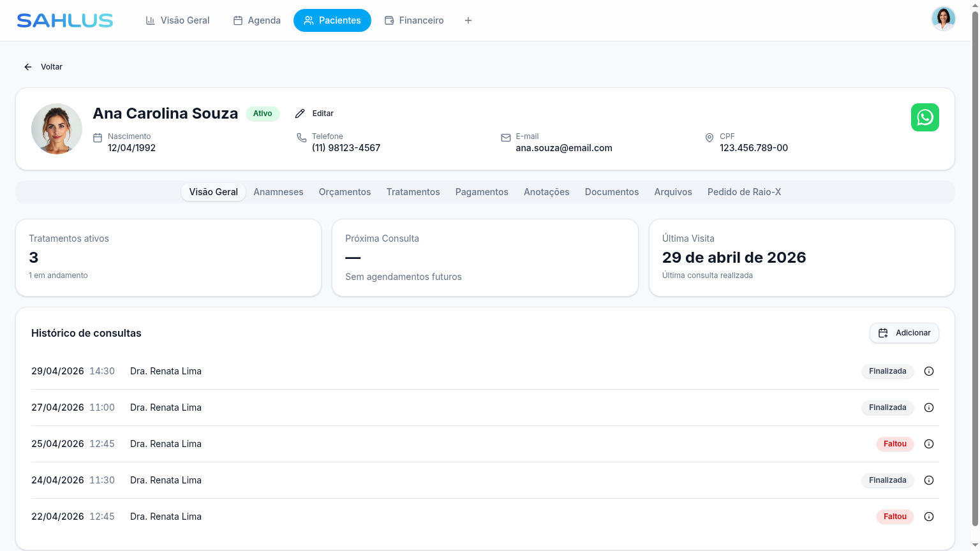The width and height of the screenshot is (980, 551).
Task: Select the Pagamentos tab
Action: coord(482,192)
